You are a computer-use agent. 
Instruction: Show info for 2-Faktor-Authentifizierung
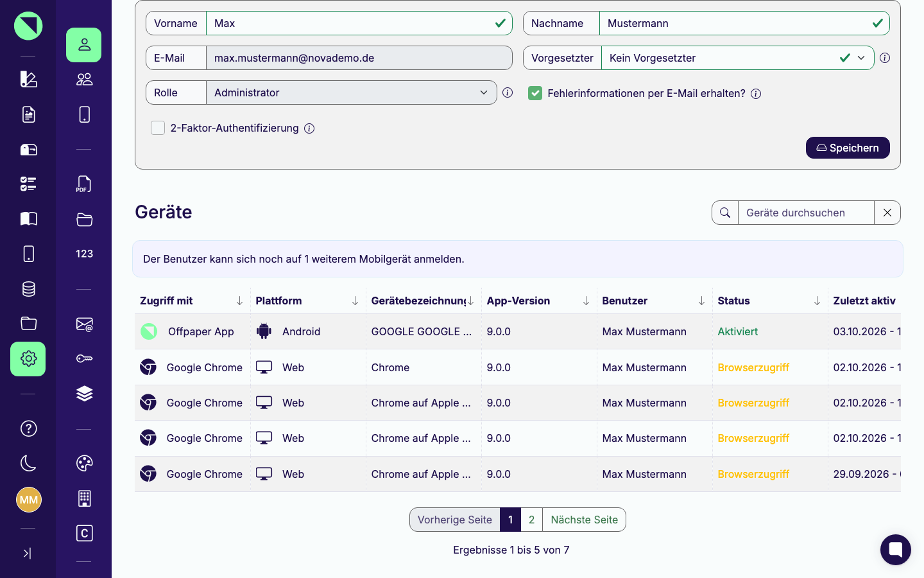coord(309,128)
